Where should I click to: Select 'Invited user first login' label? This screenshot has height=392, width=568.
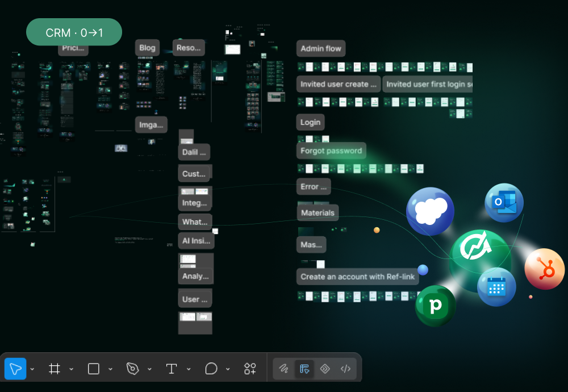(x=428, y=84)
